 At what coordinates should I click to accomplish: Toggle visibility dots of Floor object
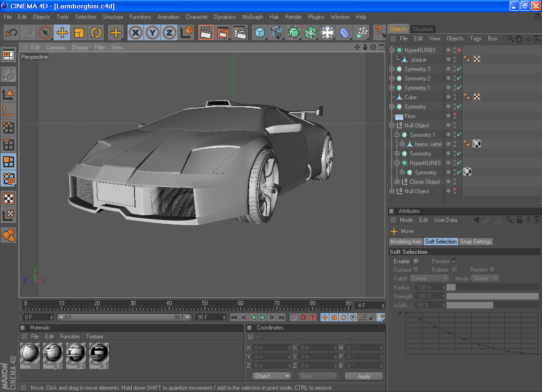coord(454,116)
